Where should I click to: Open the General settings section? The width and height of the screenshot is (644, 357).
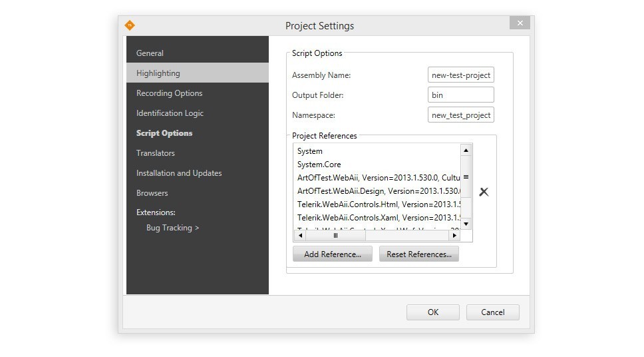(x=198, y=53)
